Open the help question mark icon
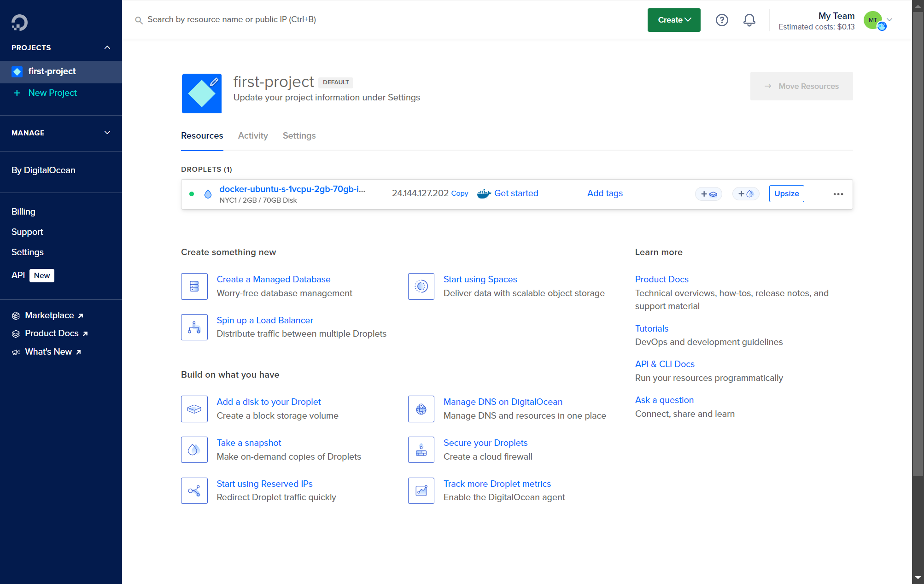924x584 pixels. click(722, 20)
